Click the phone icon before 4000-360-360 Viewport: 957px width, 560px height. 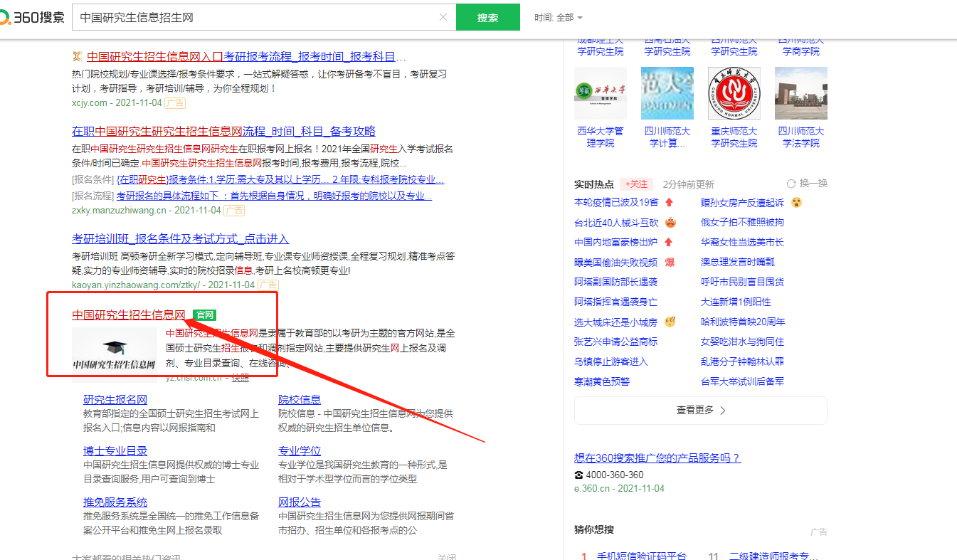pyautogui.click(x=578, y=475)
